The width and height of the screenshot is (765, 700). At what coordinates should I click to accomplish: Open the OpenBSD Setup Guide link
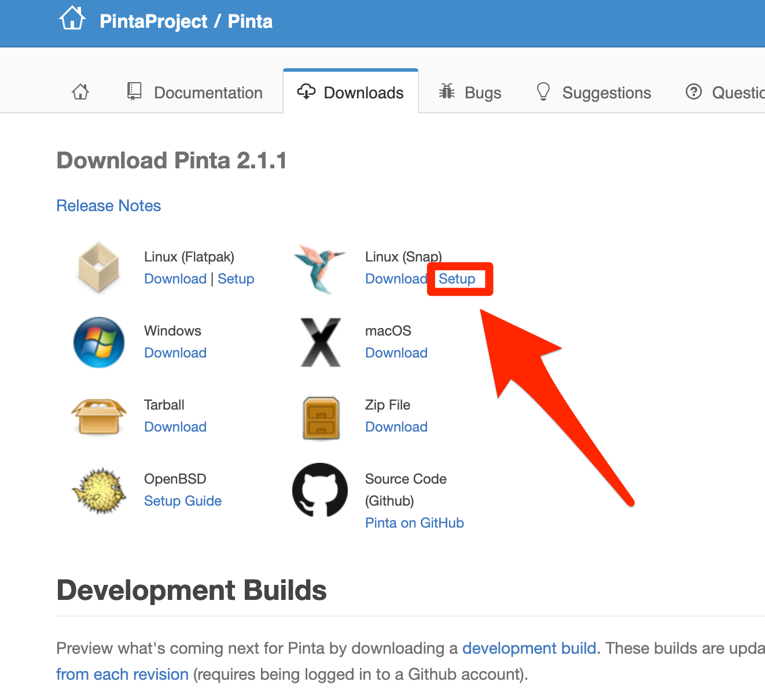tap(183, 501)
